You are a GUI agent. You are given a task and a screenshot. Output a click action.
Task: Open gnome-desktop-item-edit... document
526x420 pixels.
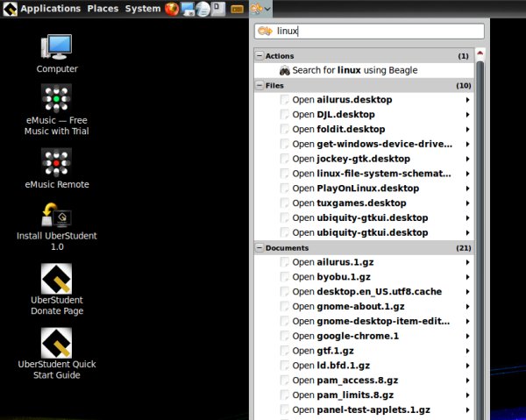pyautogui.click(x=364, y=321)
